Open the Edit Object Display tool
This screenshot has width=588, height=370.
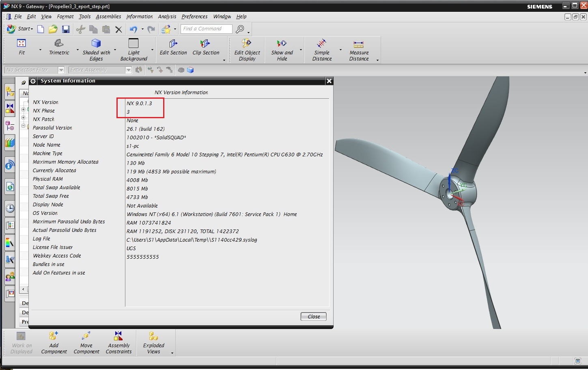[x=247, y=50]
